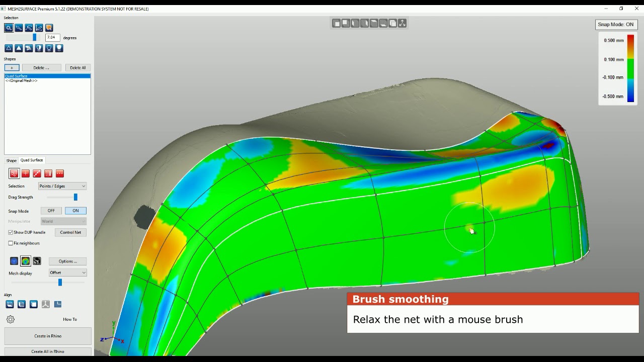Click the Delete ... button
The width and height of the screenshot is (644, 362).
[41, 67]
